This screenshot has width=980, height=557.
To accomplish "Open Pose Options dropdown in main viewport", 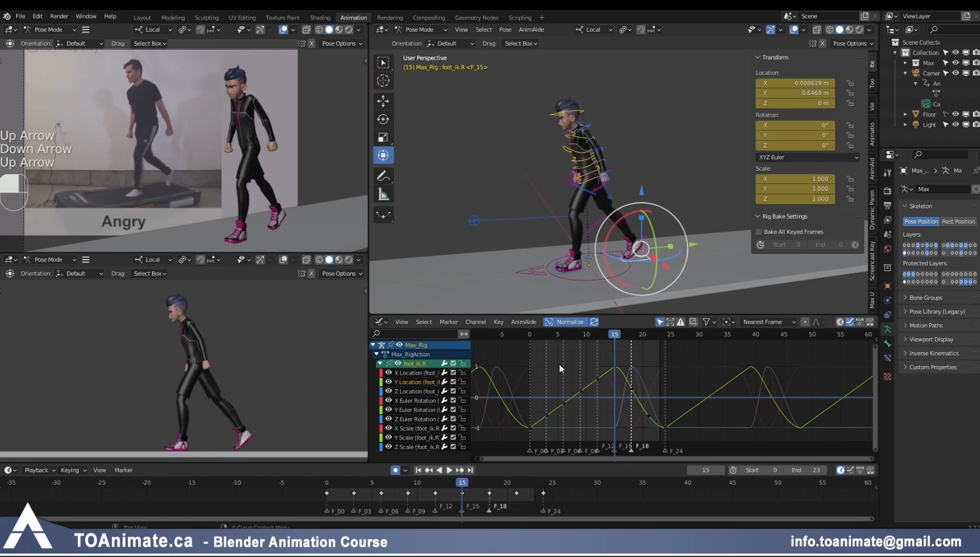I will click(853, 43).
